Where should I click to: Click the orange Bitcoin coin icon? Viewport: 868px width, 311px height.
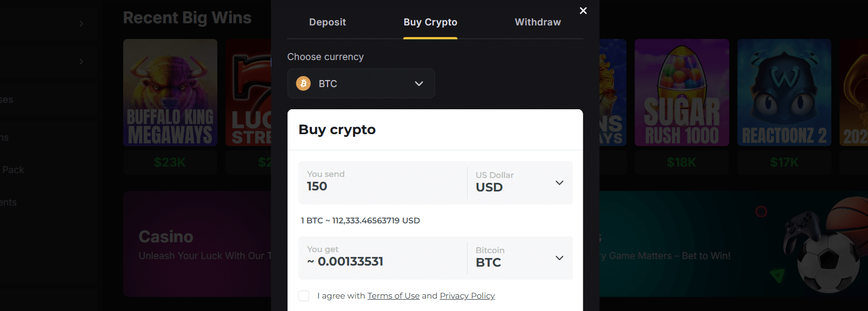click(303, 83)
